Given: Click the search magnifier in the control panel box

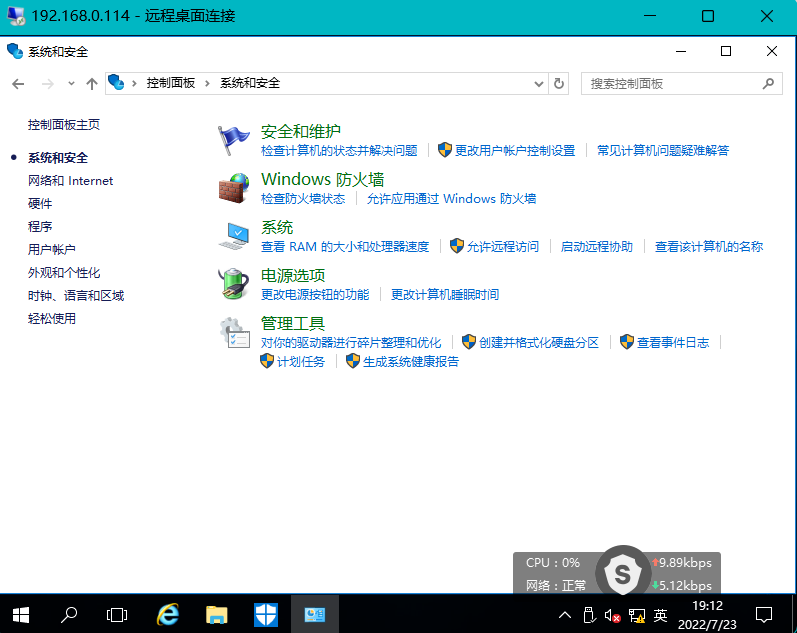Looking at the screenshot, I should [x=768, y=83].
